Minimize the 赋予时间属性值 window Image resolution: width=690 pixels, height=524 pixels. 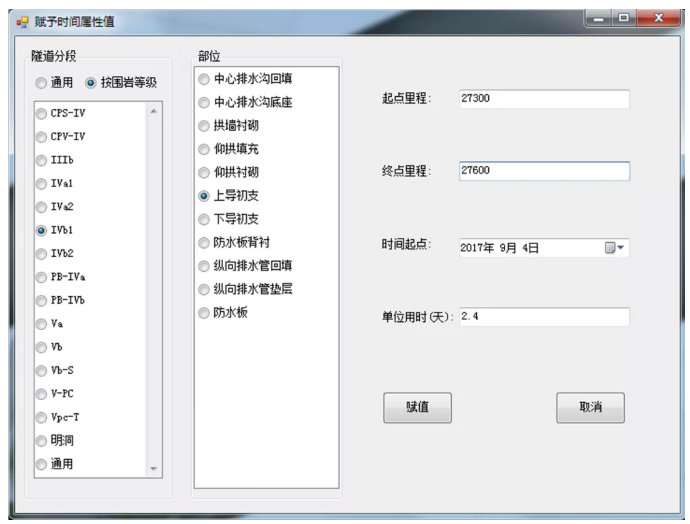point(598,18)
